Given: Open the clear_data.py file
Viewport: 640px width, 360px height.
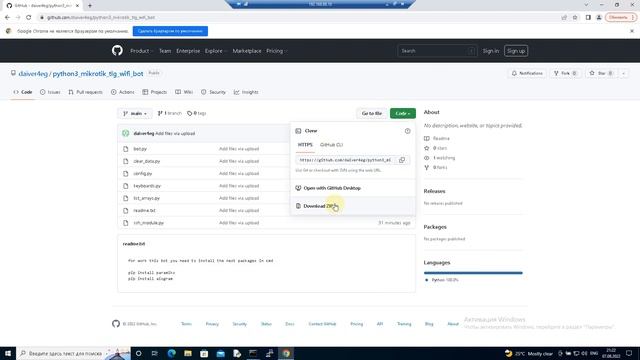Looking at the screenshot, I should 147,161.
